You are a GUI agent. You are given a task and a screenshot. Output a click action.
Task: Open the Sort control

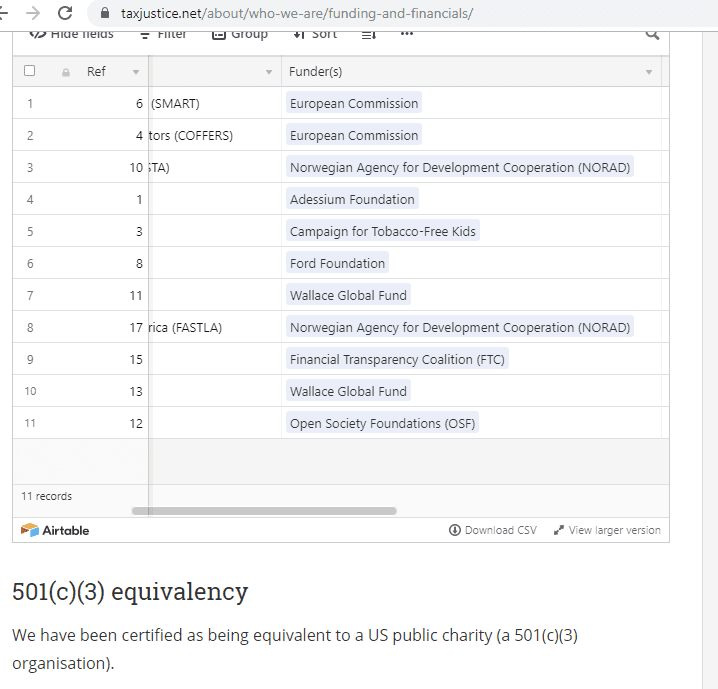tap(315, 35)
